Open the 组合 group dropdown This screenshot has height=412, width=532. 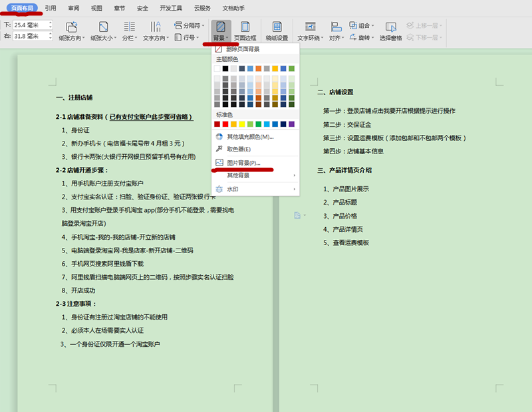pyautogui.click(x=362, y=25)
